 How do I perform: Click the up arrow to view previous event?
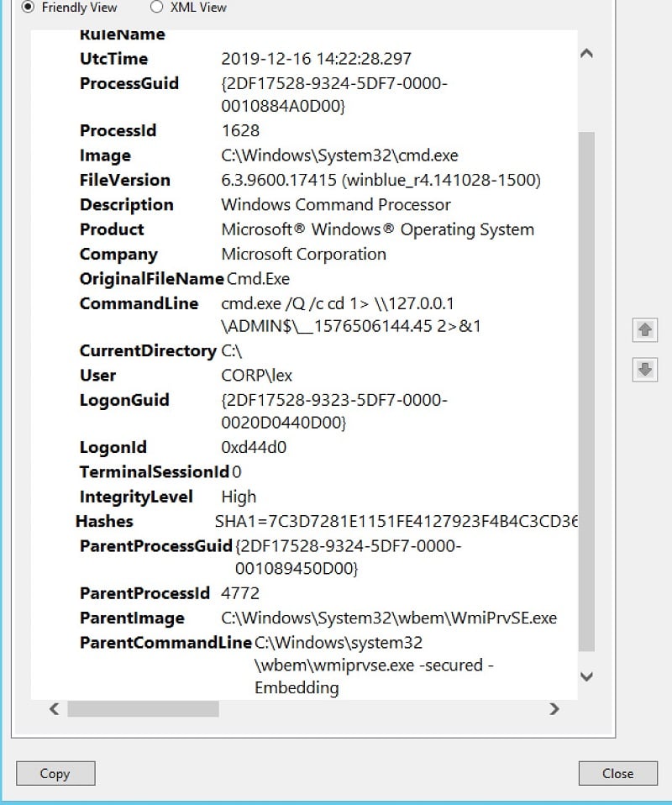[644, 330]
